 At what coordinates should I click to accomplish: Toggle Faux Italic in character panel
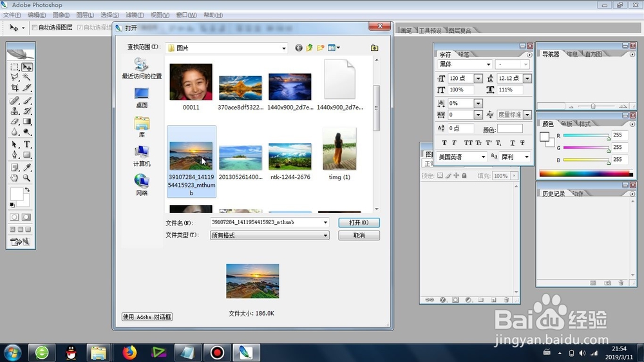tap(454, 143)
